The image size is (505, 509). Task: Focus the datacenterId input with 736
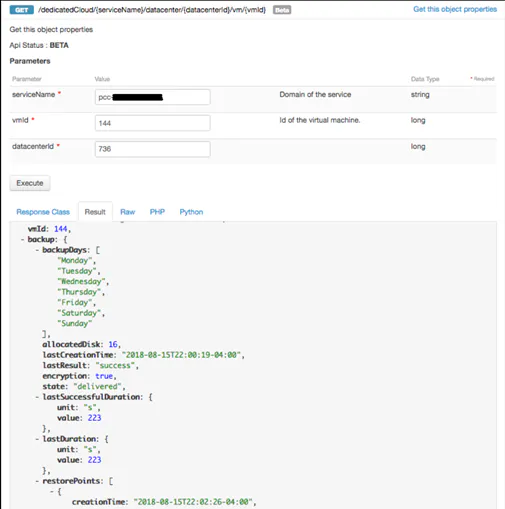(x=153, y=149)
